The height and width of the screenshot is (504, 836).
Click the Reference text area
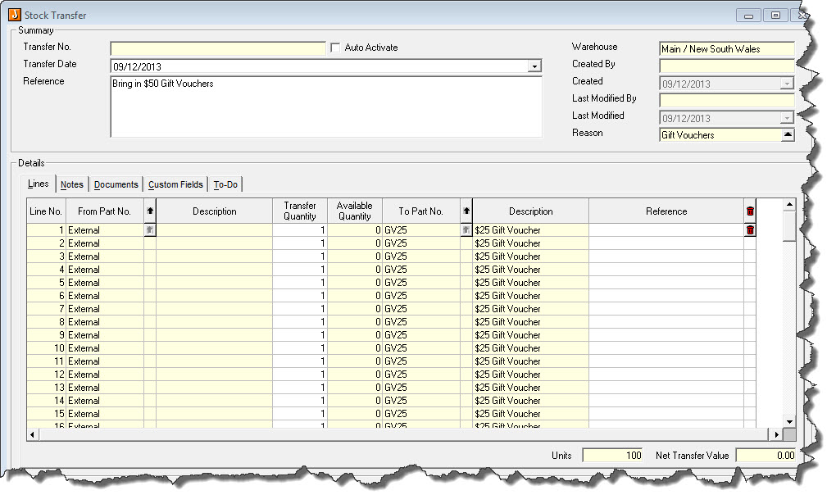(x=326, y=107)
